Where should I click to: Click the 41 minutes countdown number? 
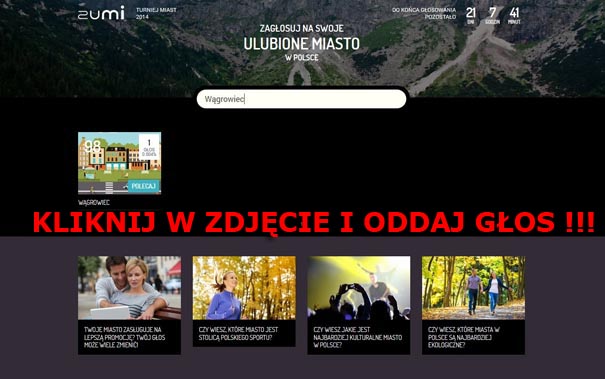click(514, 13)
